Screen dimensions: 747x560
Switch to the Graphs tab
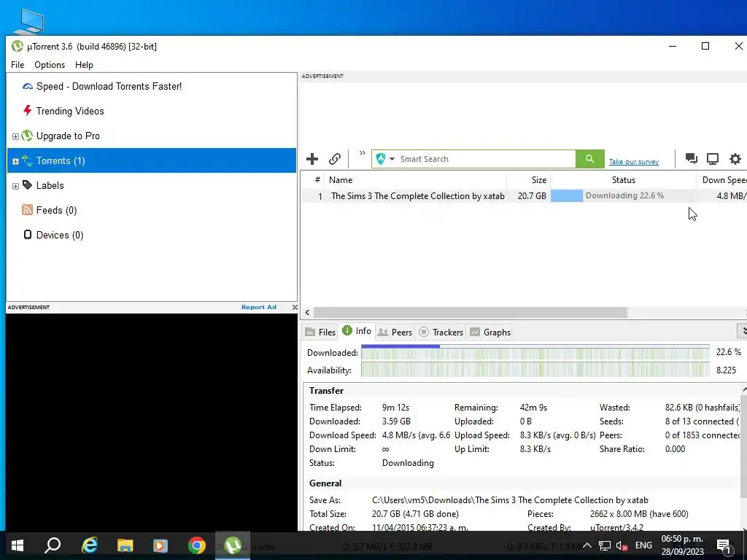(490, 332)
